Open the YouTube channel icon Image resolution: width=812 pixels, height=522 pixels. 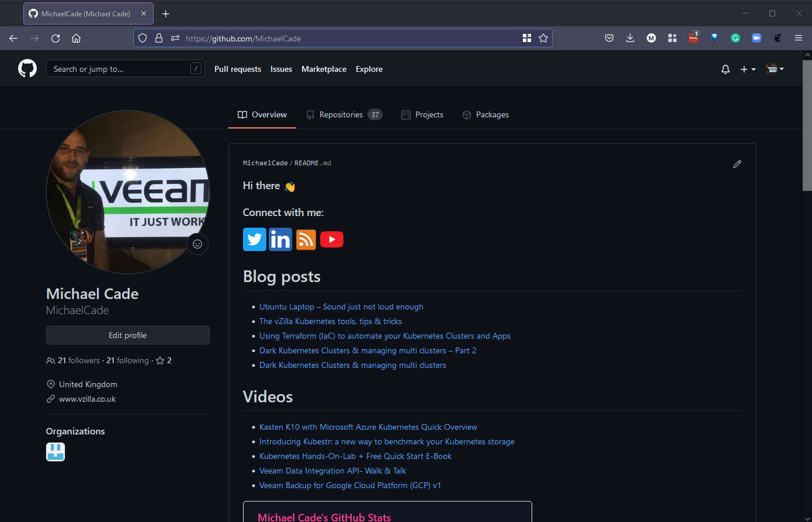(332, 239)
